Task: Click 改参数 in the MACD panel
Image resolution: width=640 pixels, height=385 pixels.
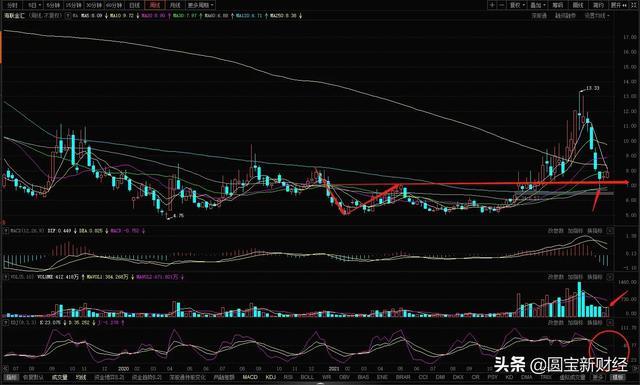Action: [x=556, y=231]
